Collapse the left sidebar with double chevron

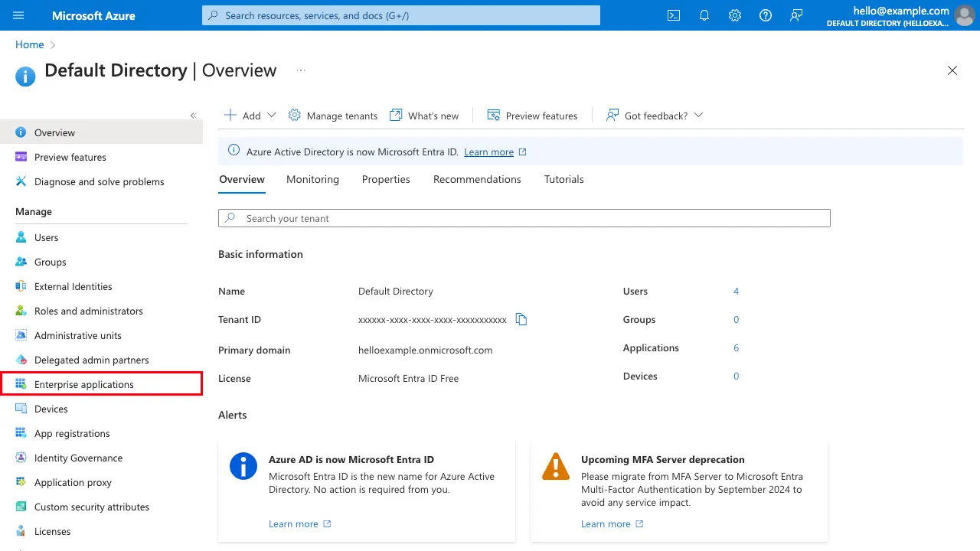pyautogui.click(x=193, y=116)
